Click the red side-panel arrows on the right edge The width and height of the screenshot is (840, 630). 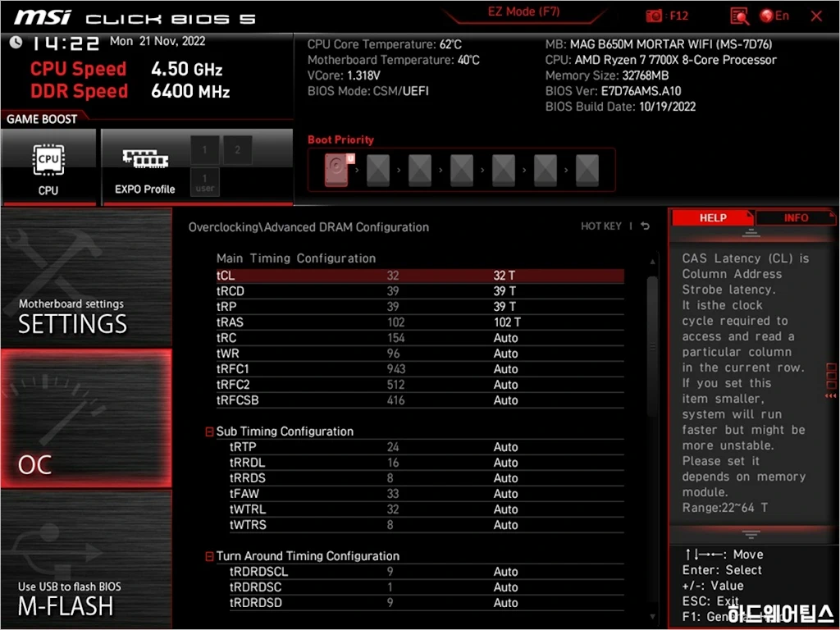[x=831, y=396]
